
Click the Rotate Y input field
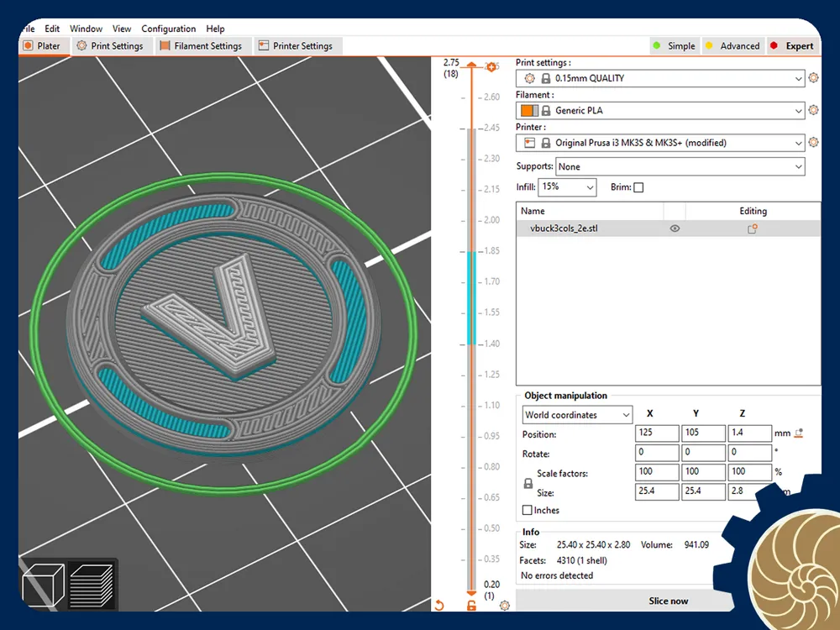pyautogui.click(x=703, y=452)
